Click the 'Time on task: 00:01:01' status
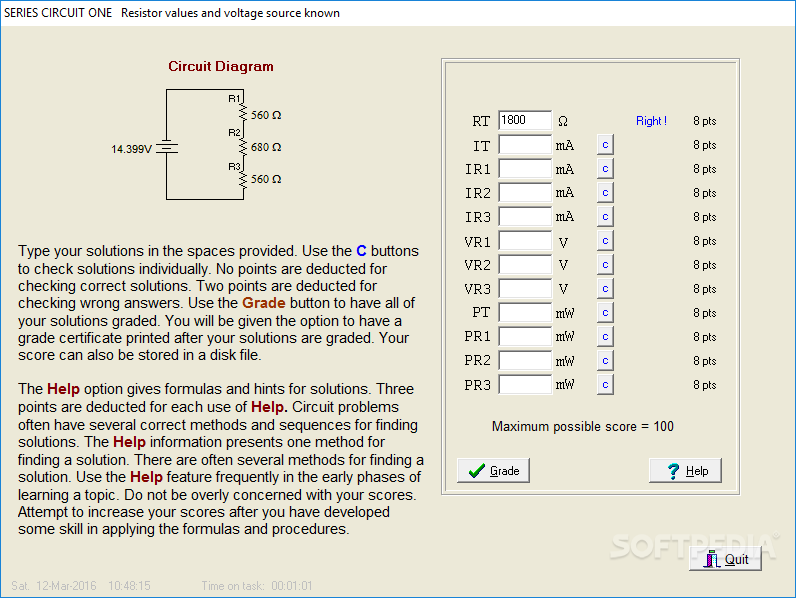The image size is (796, 598). point(257,586)
